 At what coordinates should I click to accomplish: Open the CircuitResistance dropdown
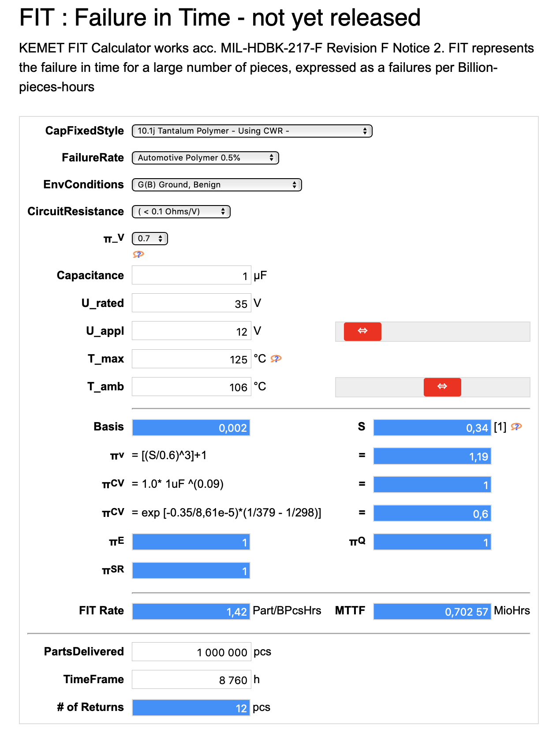(181, 212)
